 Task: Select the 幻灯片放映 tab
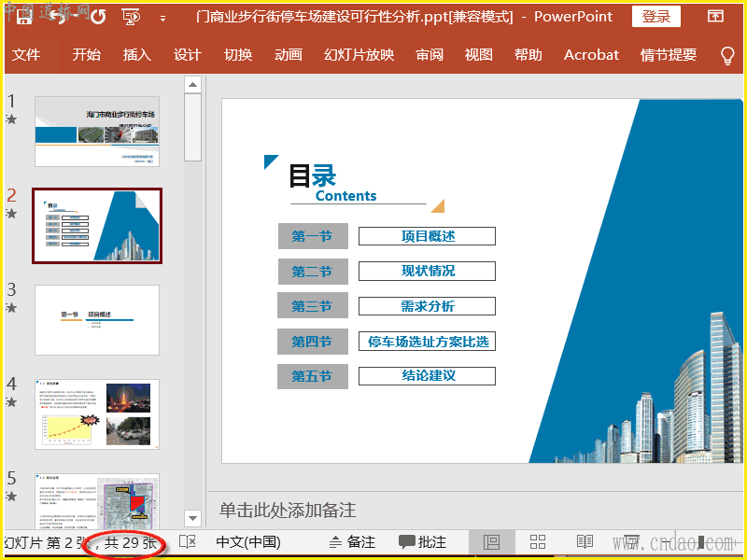pyautogui.click(x=359, y=55)
